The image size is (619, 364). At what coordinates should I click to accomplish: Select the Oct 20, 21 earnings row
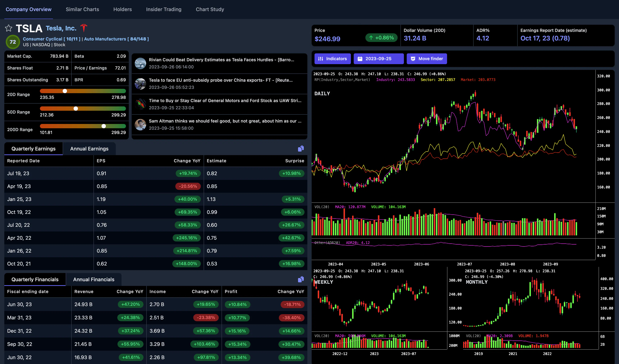coord(156,264)
